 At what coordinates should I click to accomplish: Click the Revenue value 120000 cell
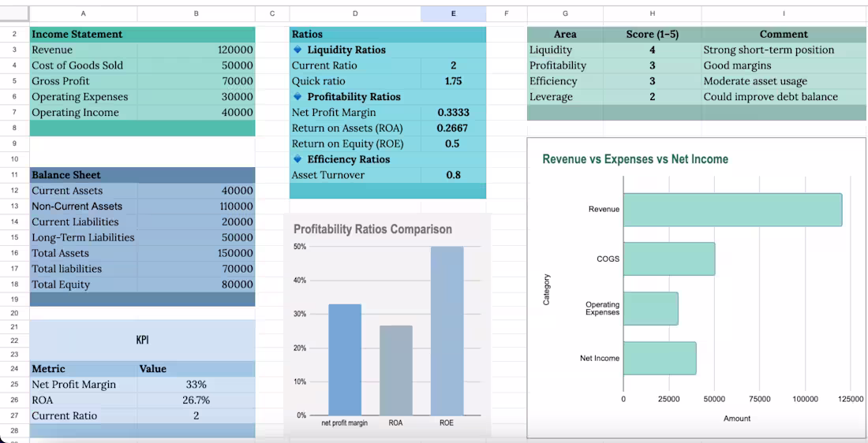point(196,50)
